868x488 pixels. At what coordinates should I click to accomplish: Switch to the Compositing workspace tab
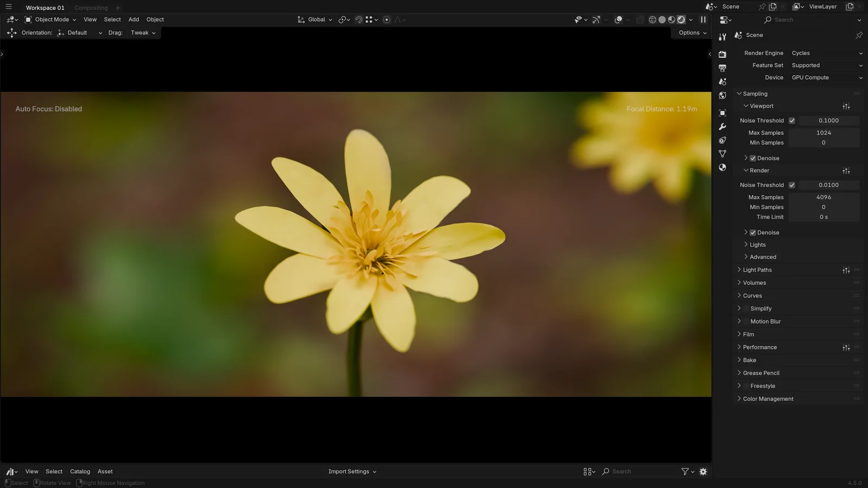91,8
